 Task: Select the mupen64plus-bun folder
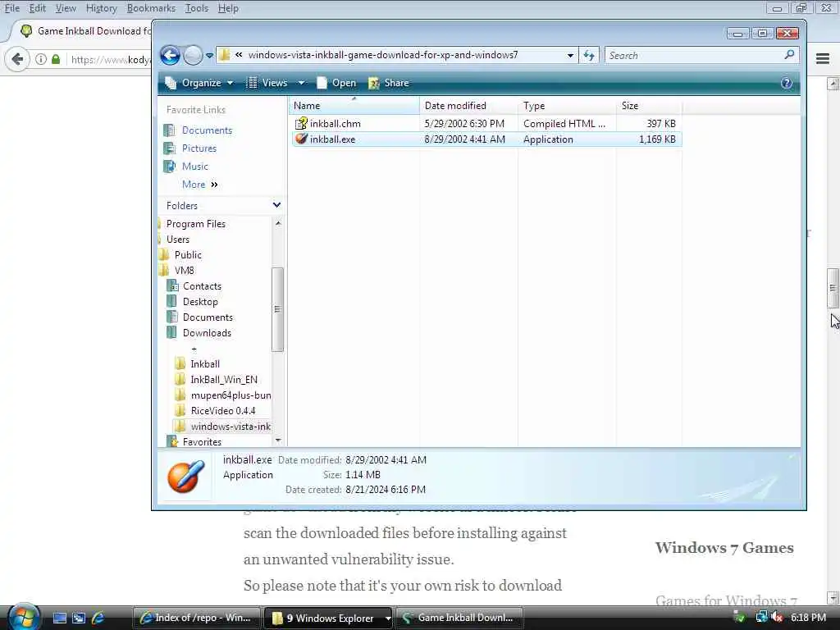click(231, 395)
